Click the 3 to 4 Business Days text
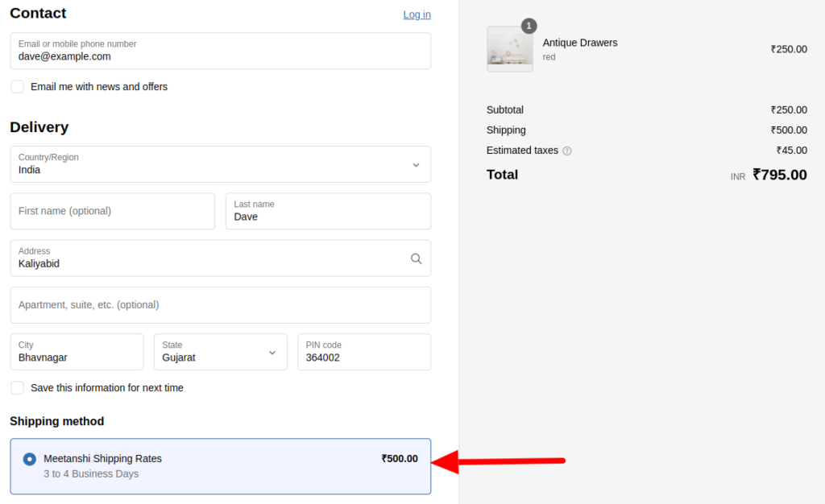 91,474
